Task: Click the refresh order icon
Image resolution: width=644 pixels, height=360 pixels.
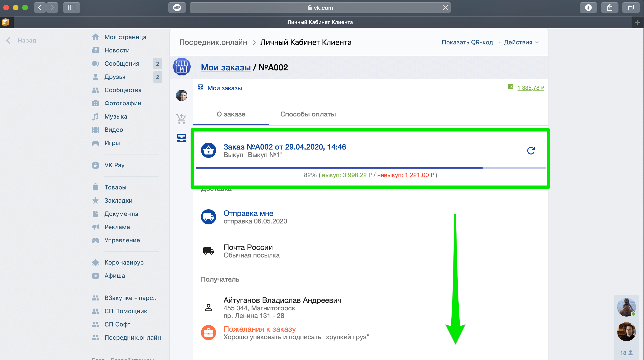Action: click(531, 151)
